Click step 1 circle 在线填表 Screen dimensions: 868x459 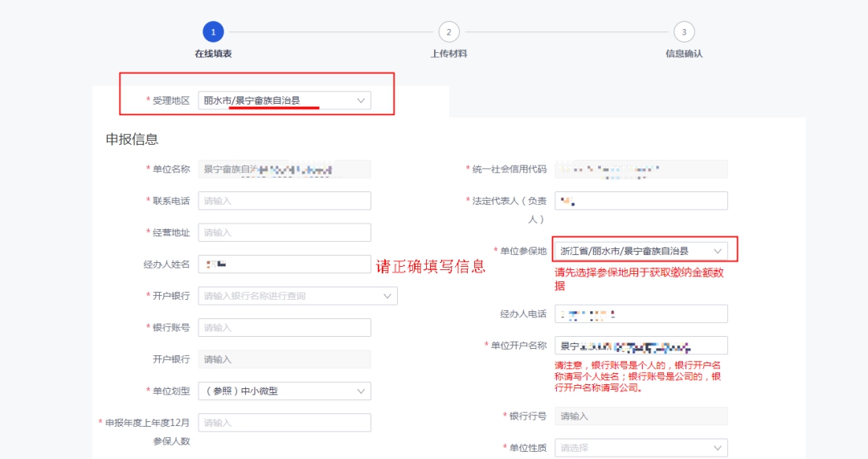(213, 32)
